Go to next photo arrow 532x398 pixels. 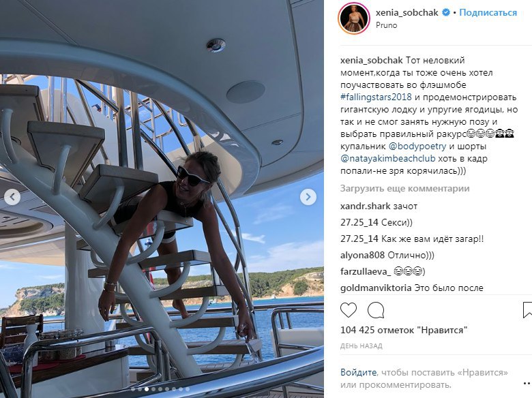[308, 197]
